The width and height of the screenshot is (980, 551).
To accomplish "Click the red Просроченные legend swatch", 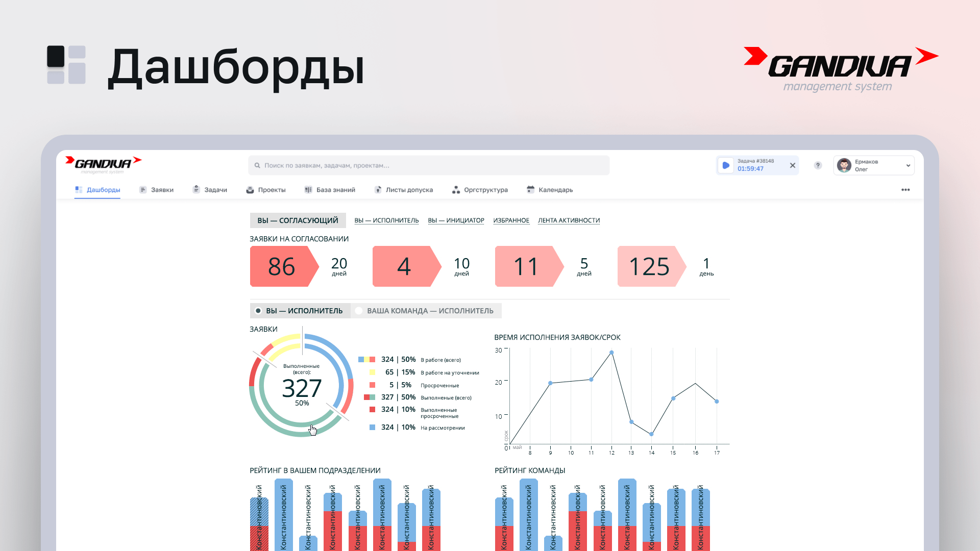I will pyautogui.click(x=372, y=385).
